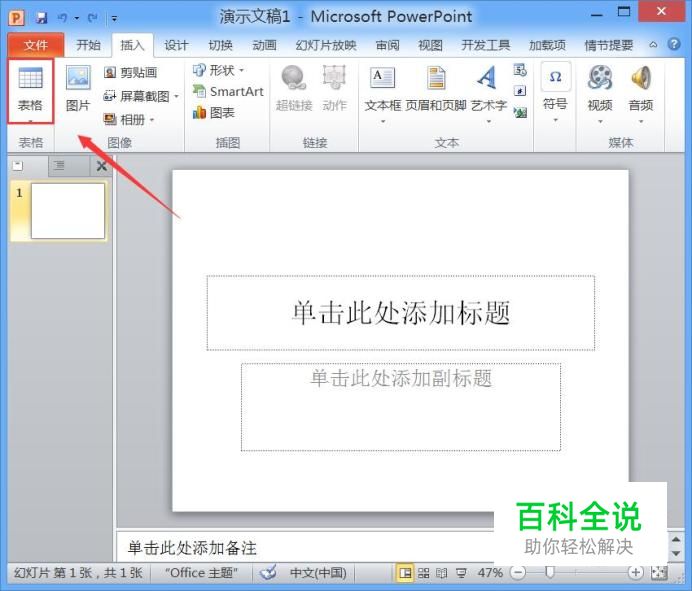Select slide 1 thumbnail in panel
692x591 pixels.
(68, 211)
